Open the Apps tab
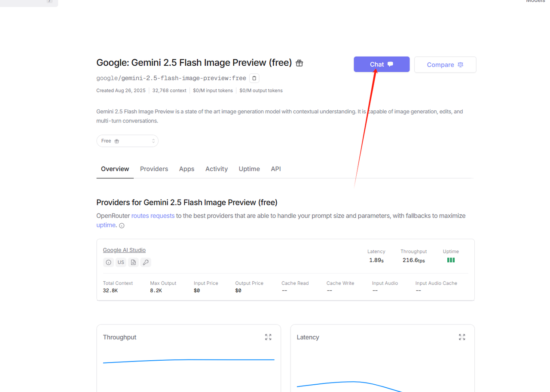This screenshot has width=550, height=392. pos(186,169)
